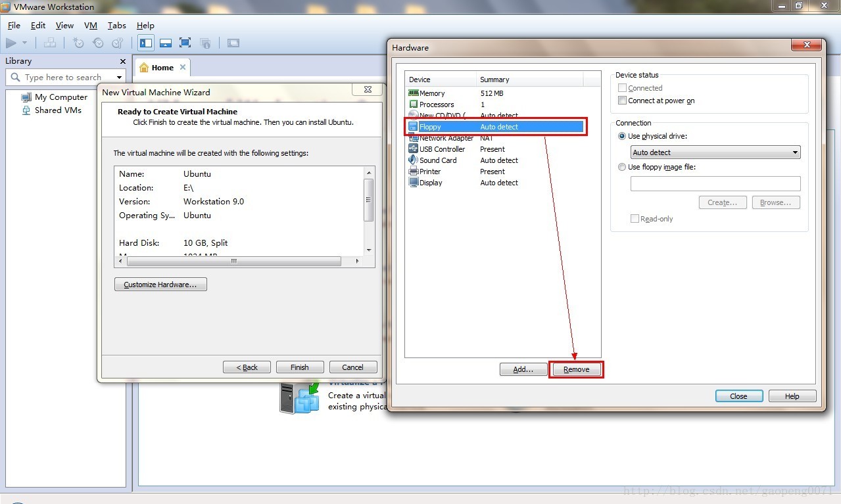Open the power options arrow beside play

tap(25, 43)
